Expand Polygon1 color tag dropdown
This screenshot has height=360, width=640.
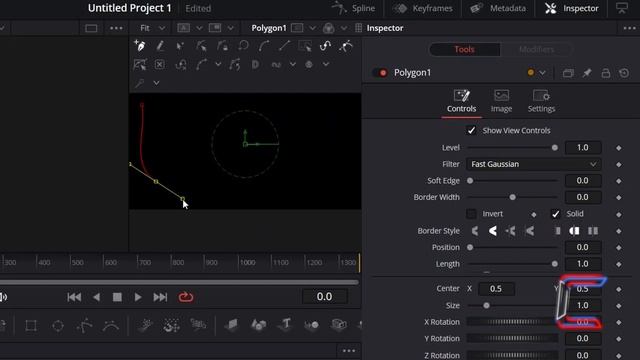542,73
